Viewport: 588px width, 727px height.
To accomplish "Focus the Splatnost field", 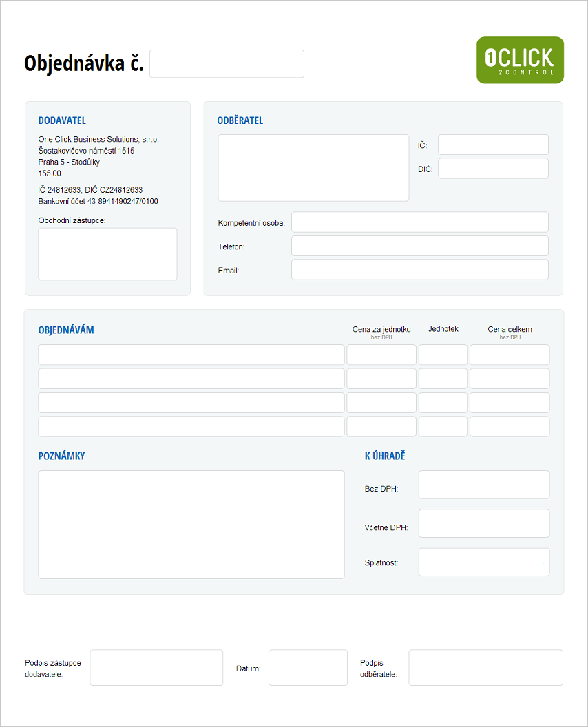I will 484,562.
